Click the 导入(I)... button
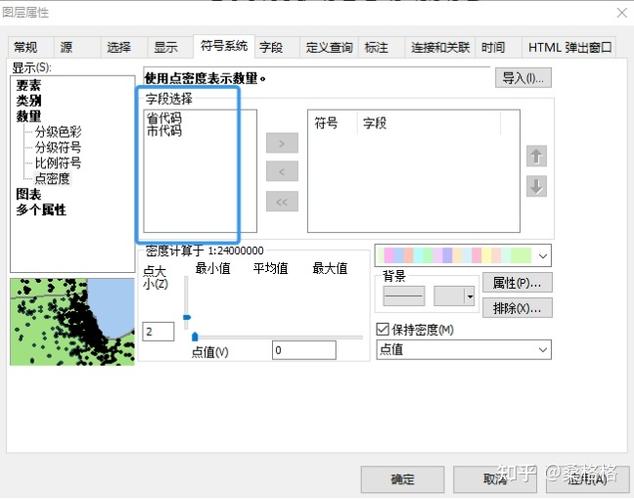Screen dimensions: 634x500 tap(523, 78)
